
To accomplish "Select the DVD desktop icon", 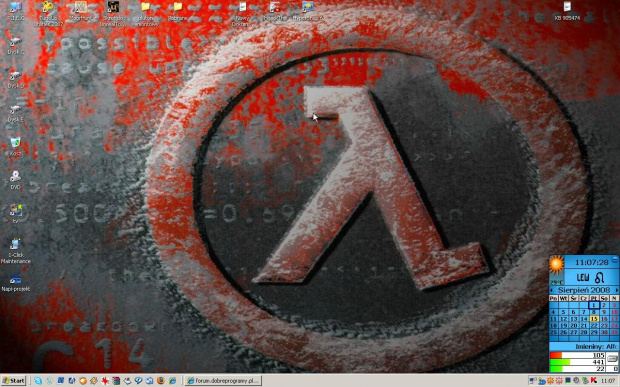I will click(15, 180).
